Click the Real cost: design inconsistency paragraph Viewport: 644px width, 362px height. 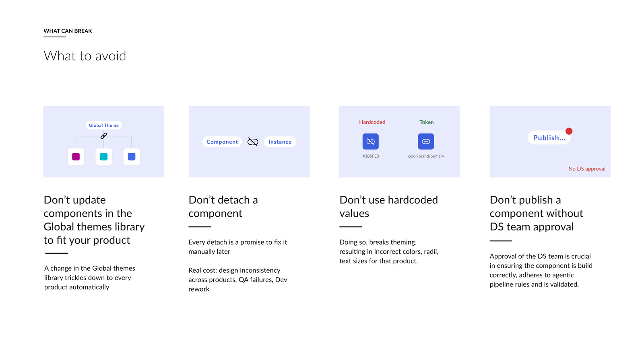238,280
